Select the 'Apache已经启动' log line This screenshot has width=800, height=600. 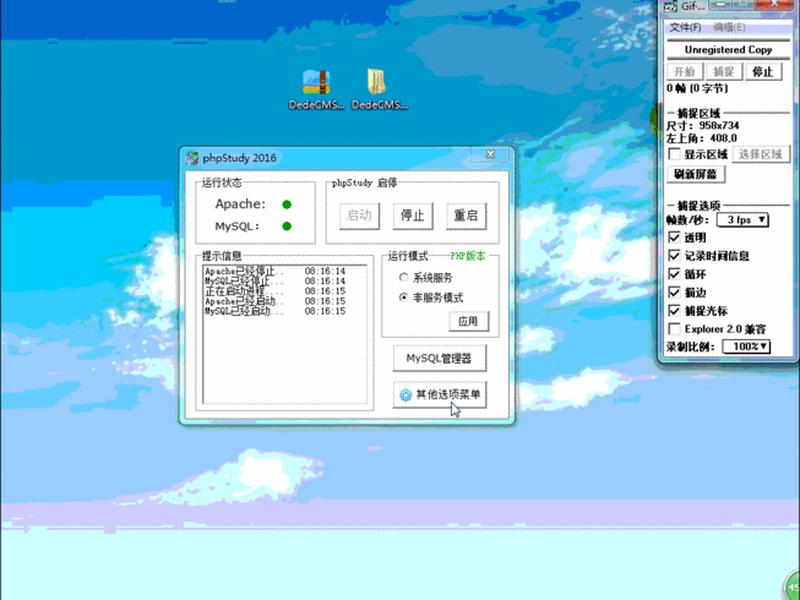click(276, 301)
